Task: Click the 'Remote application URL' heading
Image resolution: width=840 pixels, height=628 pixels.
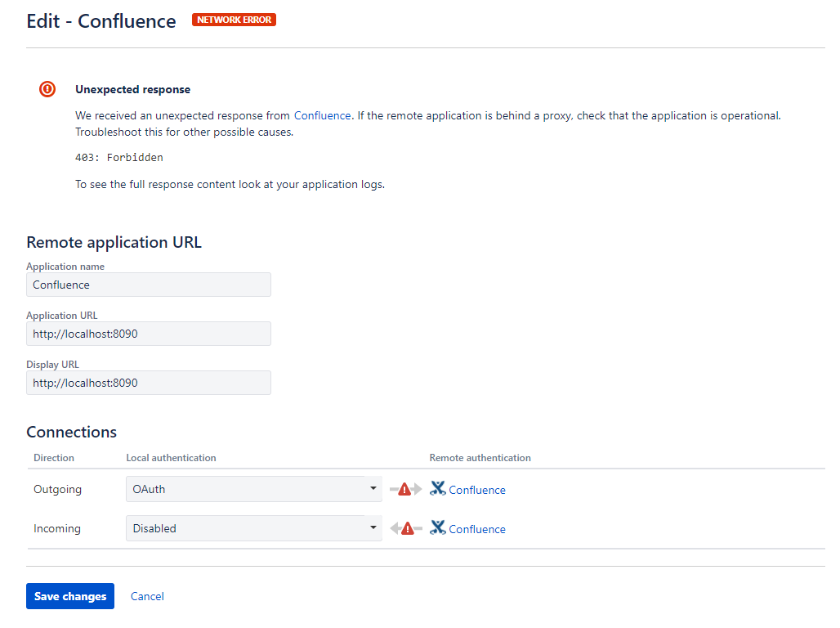Action: tap(114, 242)
